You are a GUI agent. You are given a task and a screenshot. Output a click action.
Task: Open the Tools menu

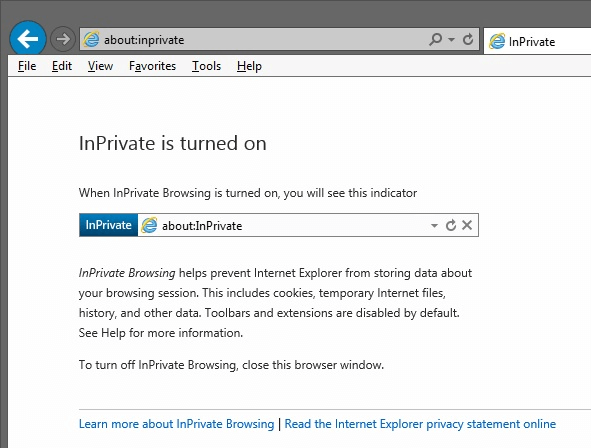point(206,66)
